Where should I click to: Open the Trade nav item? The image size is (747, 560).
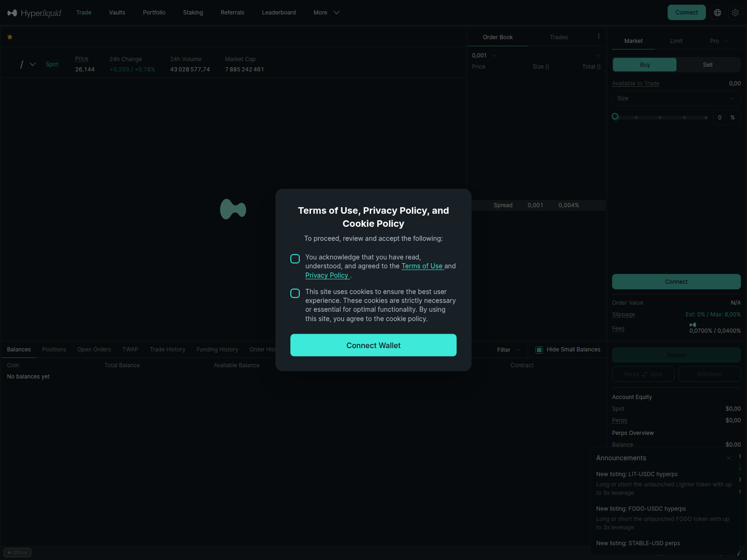(x=84, y=13)
